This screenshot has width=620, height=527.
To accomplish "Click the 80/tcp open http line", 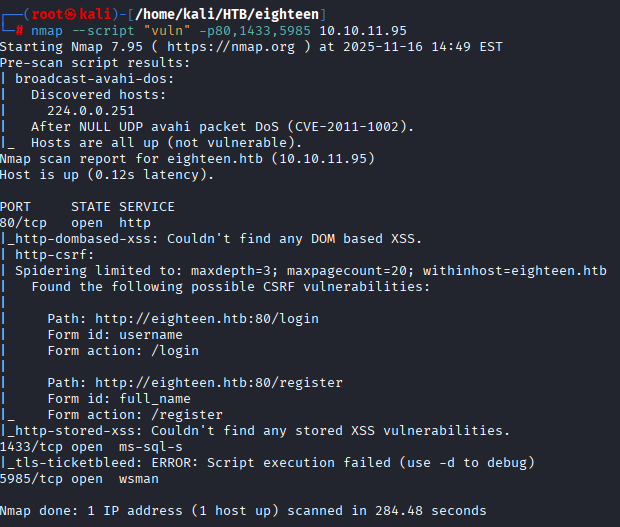I will click(x=76, y=222).
